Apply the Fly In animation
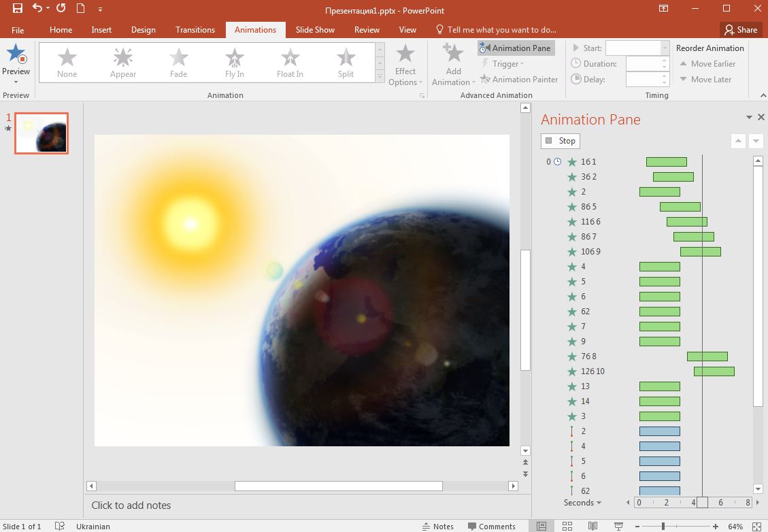Image resolution: width=768 pixels, height=532 pixels. pyautogui.click(x=233, y=61)
